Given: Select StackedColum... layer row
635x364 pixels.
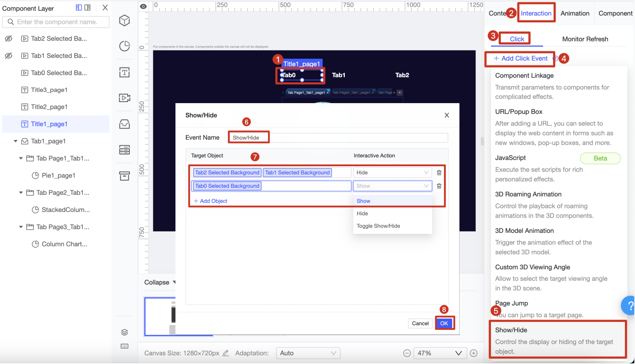Looking at the screenshot, I should point(56,210).
